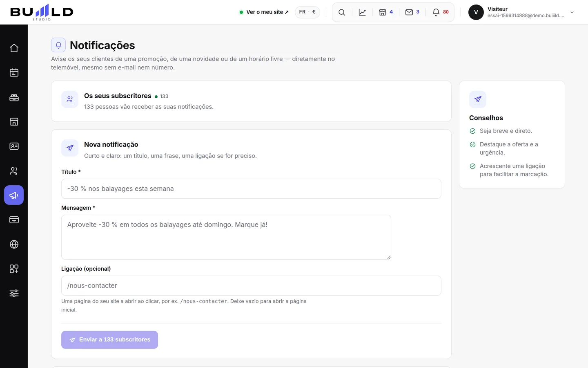Open the statistics chart icon in header
Image resolution: width=588 pixels, height=368 pixels.
362,12
